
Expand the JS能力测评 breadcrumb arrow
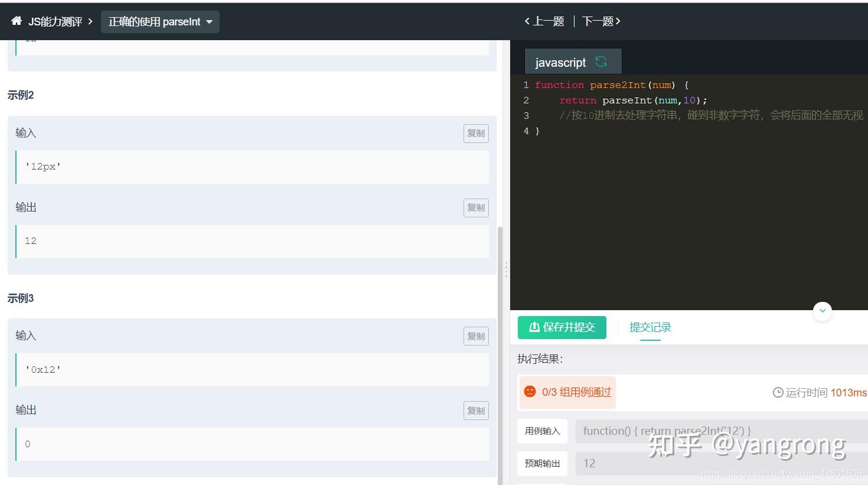(x=90, y=22)
